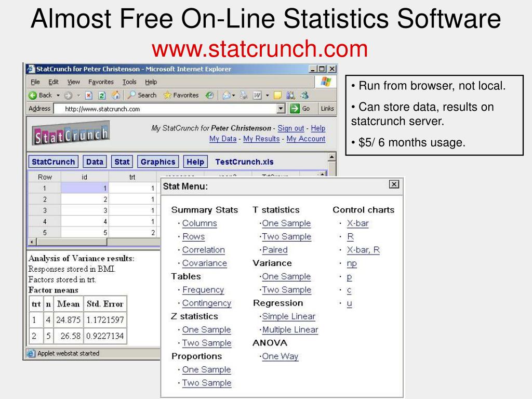Refresh the page using the green arrows icon
532x399 pixels.
point(102,96)
